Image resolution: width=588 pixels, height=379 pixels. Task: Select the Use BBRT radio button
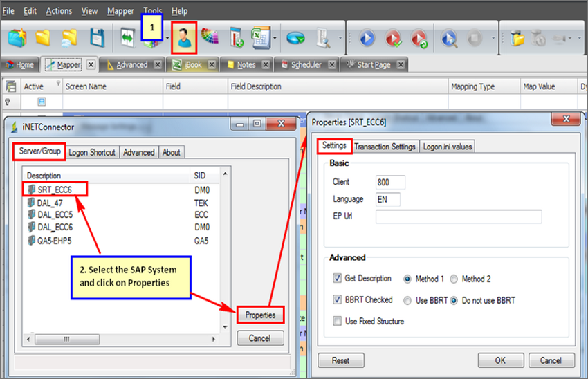(407, 301)
